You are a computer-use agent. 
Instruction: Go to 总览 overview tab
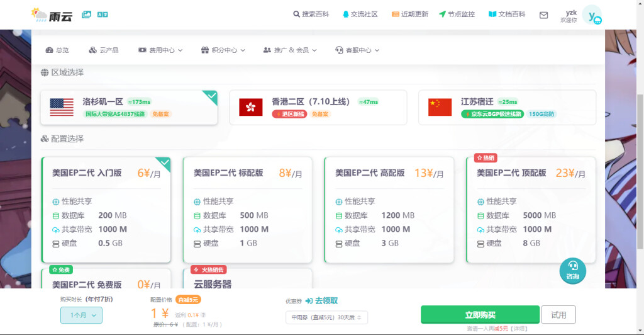[57, 50]
